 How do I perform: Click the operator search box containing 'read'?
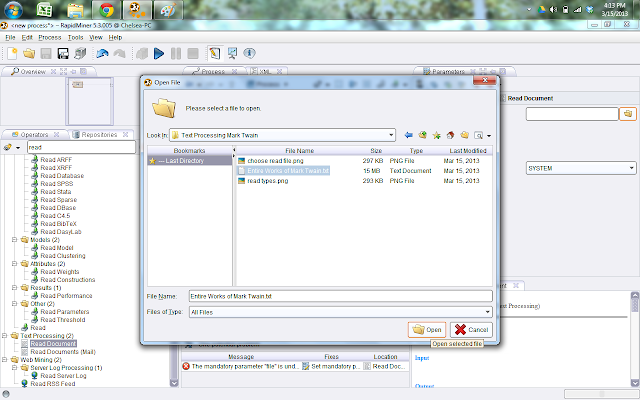click(x=81, y=147)
